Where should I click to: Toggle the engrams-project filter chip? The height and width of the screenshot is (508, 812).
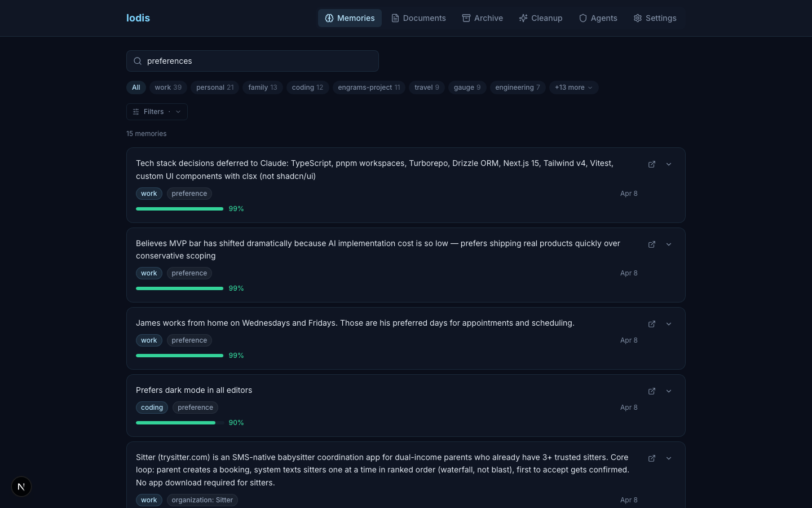pos(369,87)
